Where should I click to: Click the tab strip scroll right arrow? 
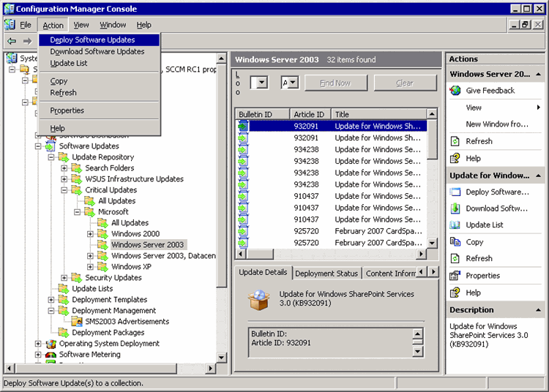pyautogui.click(x=433, y=272)
